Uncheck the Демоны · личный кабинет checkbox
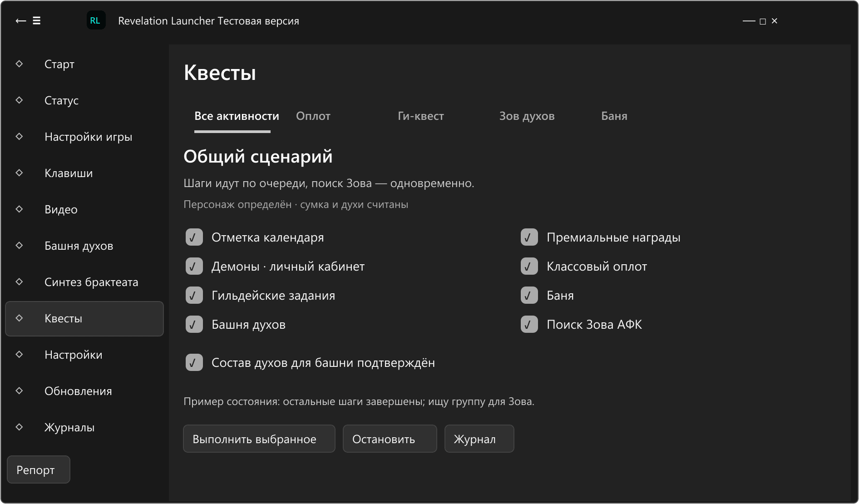Viewport: 859px width, 504px height. [194, 267]
